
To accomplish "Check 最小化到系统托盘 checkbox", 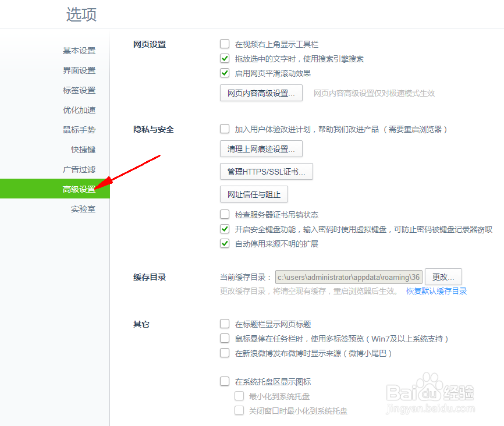I will click(x=239, y=396).
